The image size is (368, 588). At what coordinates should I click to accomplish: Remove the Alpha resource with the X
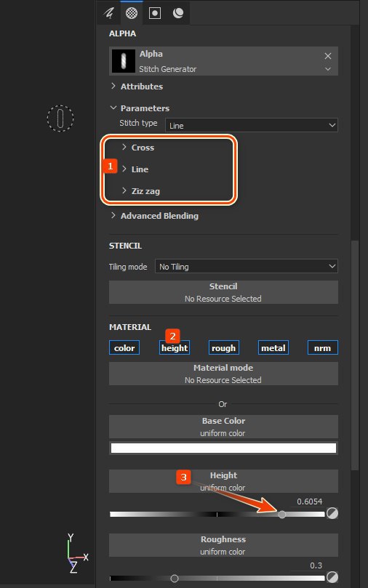[x=328, y=56]
